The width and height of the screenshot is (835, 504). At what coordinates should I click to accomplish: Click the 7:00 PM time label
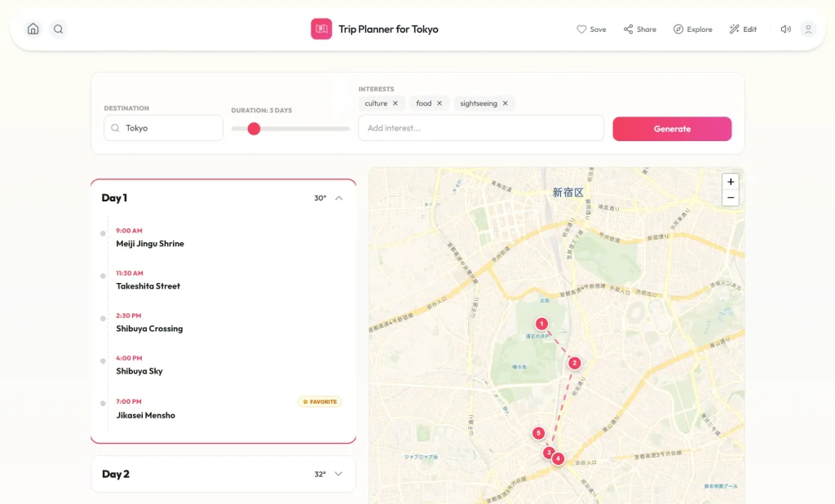point(129,401)
